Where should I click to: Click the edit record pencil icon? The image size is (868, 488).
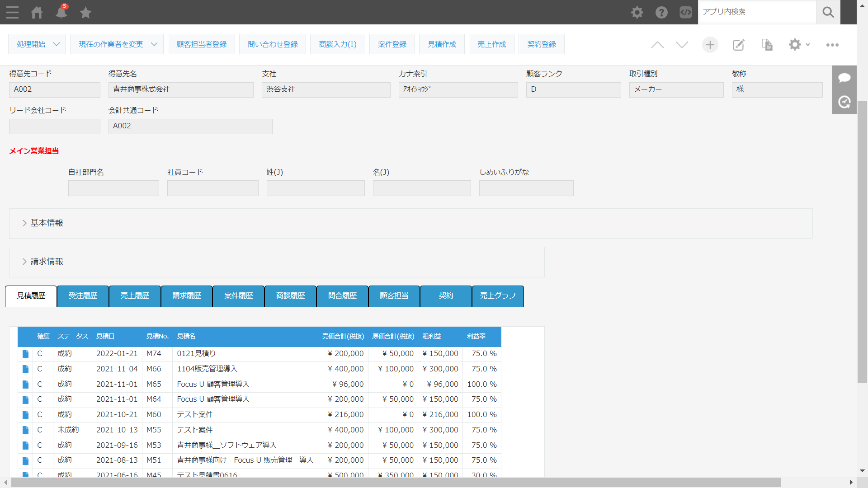738,45
